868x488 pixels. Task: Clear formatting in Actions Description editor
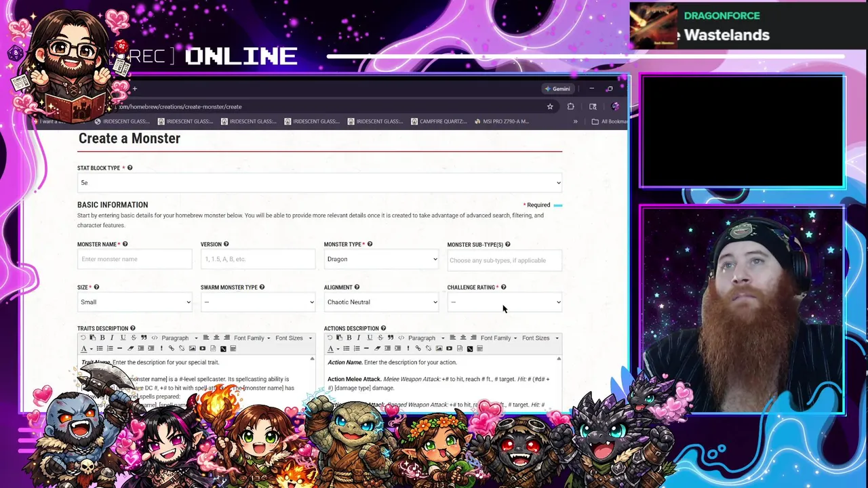click(377, 348)
